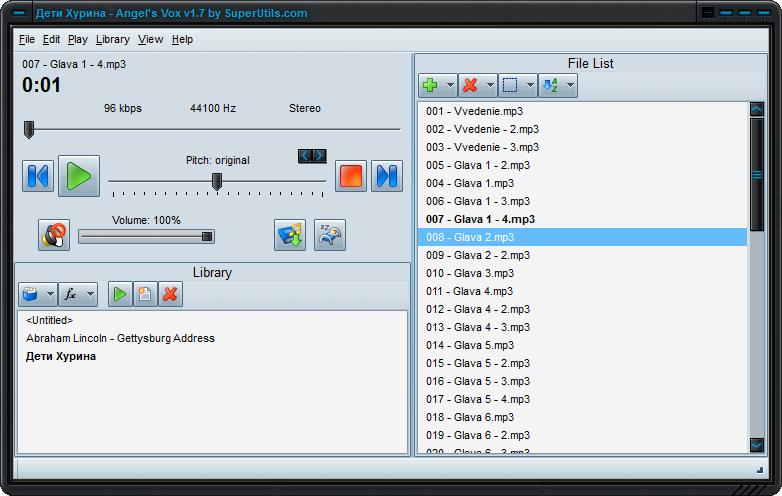Click the Pitch slider handle

(x=217, y=182)
